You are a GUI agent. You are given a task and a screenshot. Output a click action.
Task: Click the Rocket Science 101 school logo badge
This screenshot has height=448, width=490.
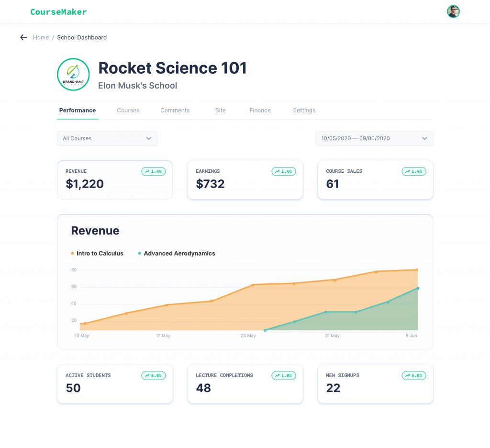click(x=73, y=74)
